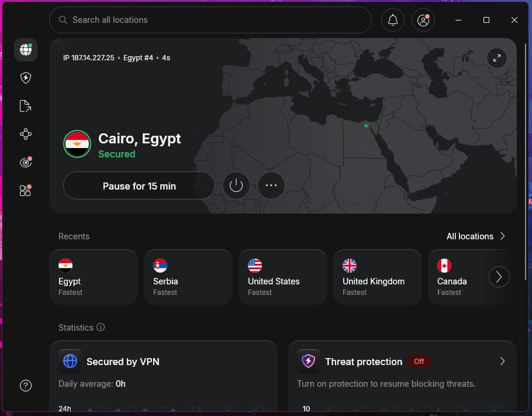Click the Threat protection Off badge

[419, 362]
